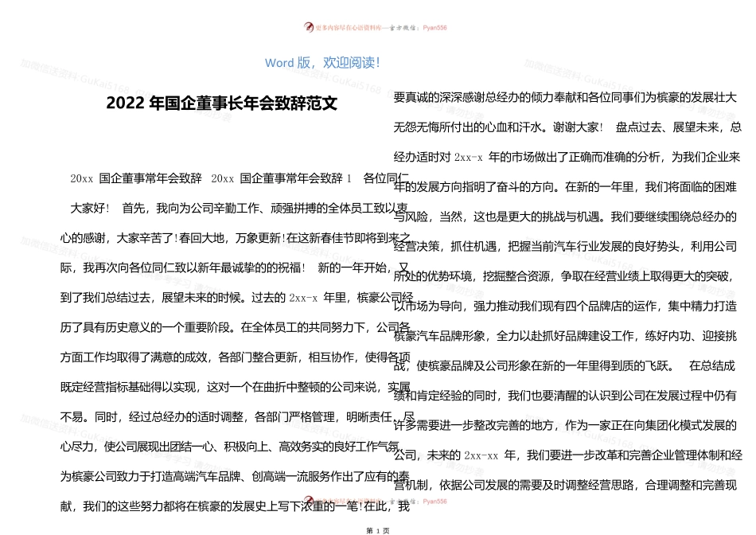The width and height of the screenshot is (756, 535).
Task: Click the '第 1 页' page number
Action: (377, 529)
